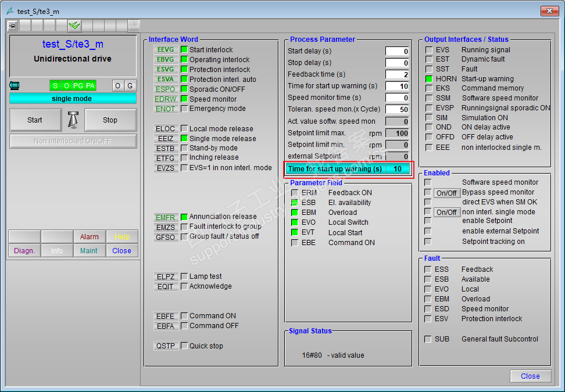565x392 pixels.
Task: Click the EVS Running signal checkbox
Action: (x=429, y=50)
